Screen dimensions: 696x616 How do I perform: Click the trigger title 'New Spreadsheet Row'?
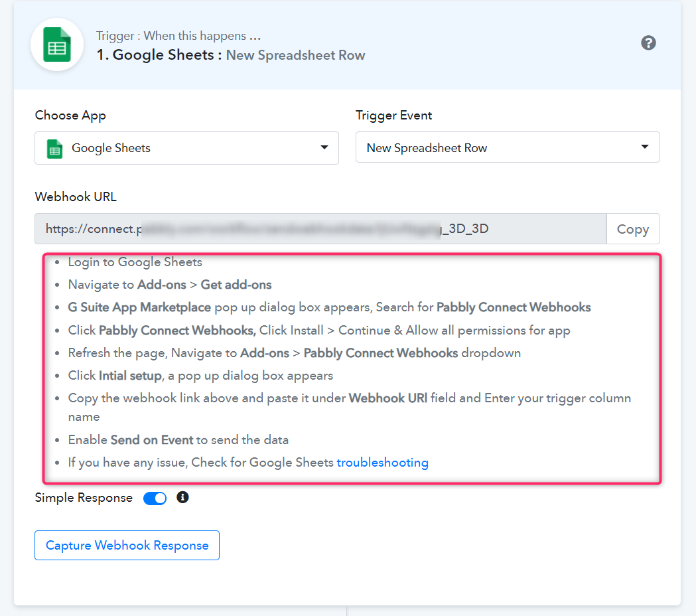tap(295, 55)
